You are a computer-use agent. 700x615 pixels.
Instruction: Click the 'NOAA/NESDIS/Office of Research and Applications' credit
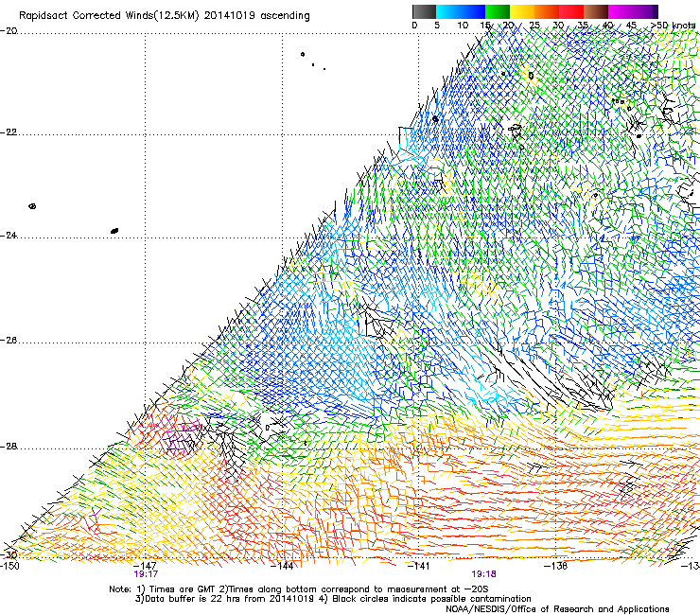[x=557, y=609]
